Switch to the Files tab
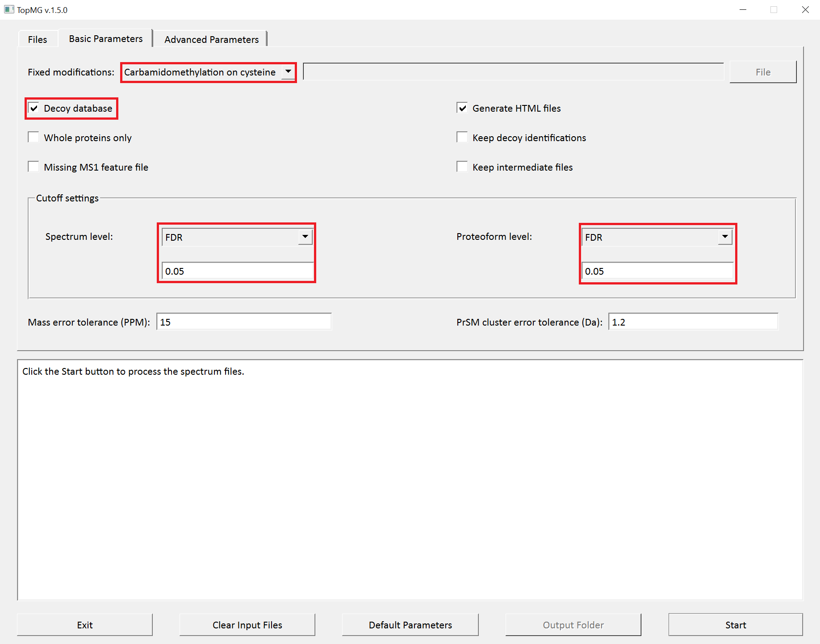 [38, 39]
